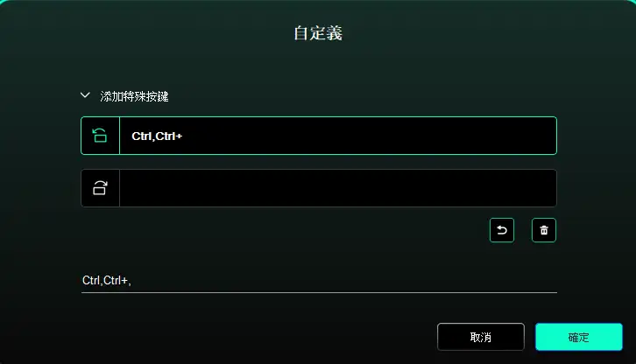
Task: Cancel with the 取消 button
Action: point(481,337)
